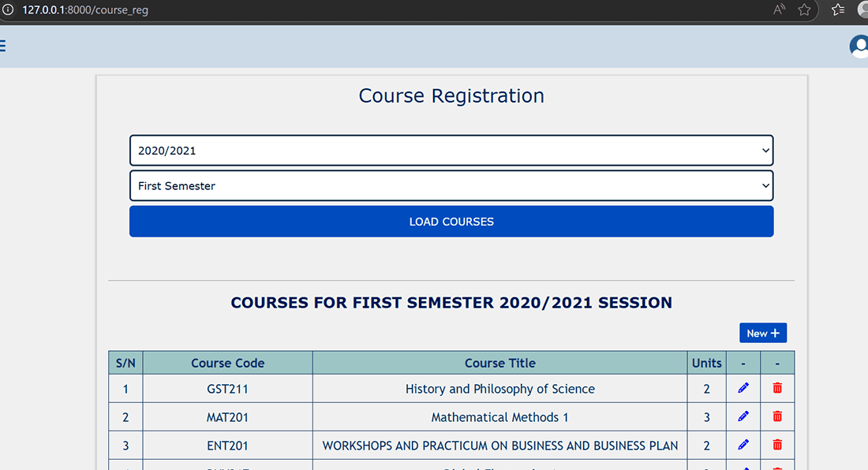The width and height of the screenshot is (868, 470).
Task: Click the browser address bar URL
Action: click(x=85, y=10)
